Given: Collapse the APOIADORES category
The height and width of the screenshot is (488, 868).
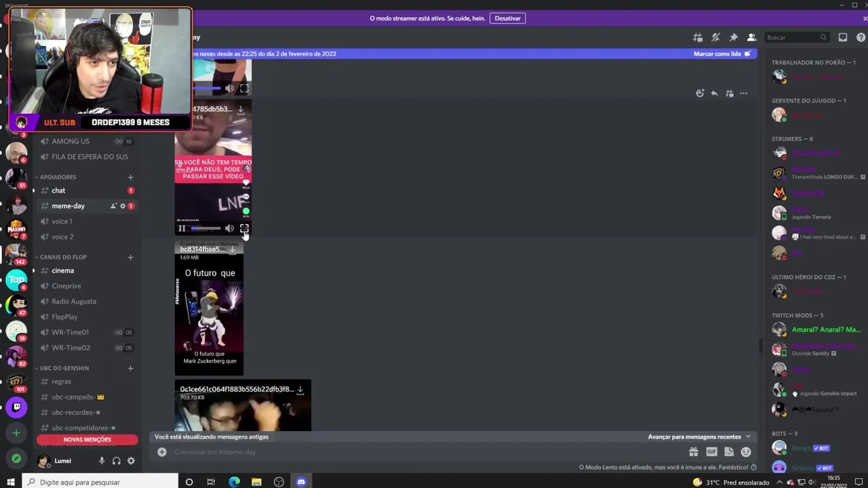Looking at the screenshot, I should 58,177.
